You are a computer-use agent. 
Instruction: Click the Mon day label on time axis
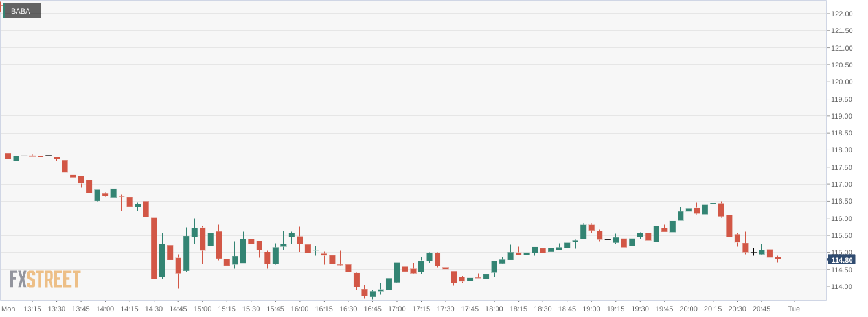8,309
